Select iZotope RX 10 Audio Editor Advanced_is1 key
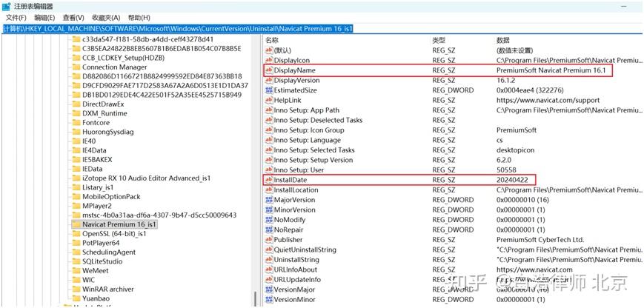 tap(146, 178)
